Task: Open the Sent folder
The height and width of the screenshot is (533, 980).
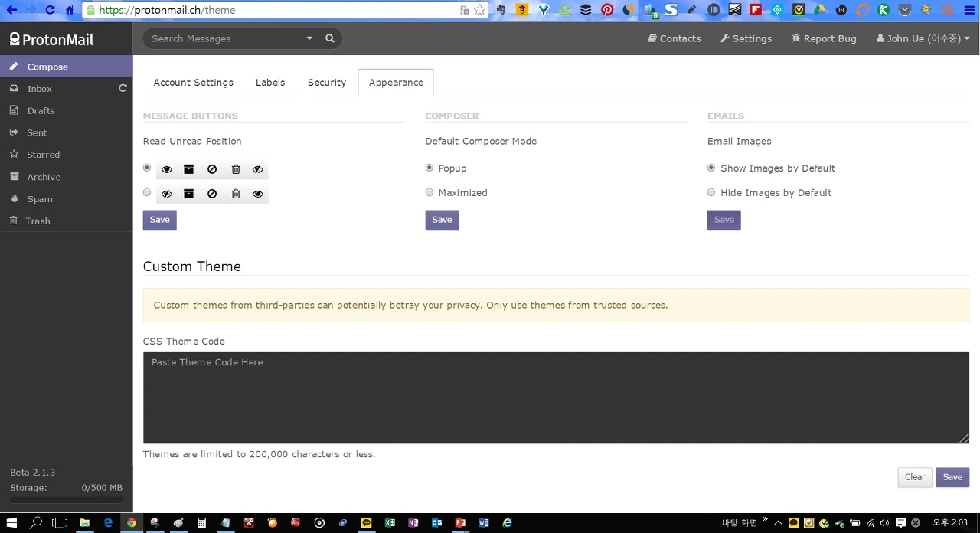Action: tap(66, 132)
